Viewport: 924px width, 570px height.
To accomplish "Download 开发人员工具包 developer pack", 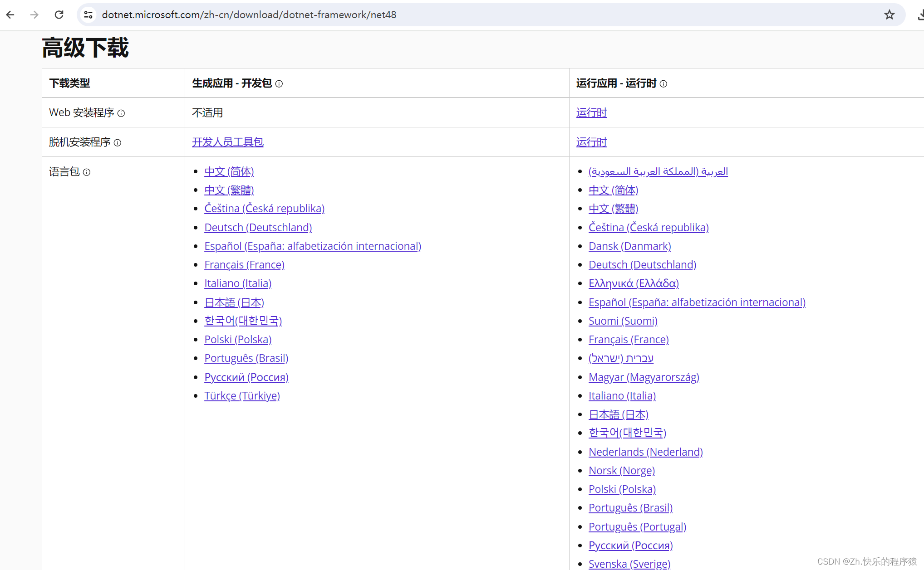I will coord(227,142).
